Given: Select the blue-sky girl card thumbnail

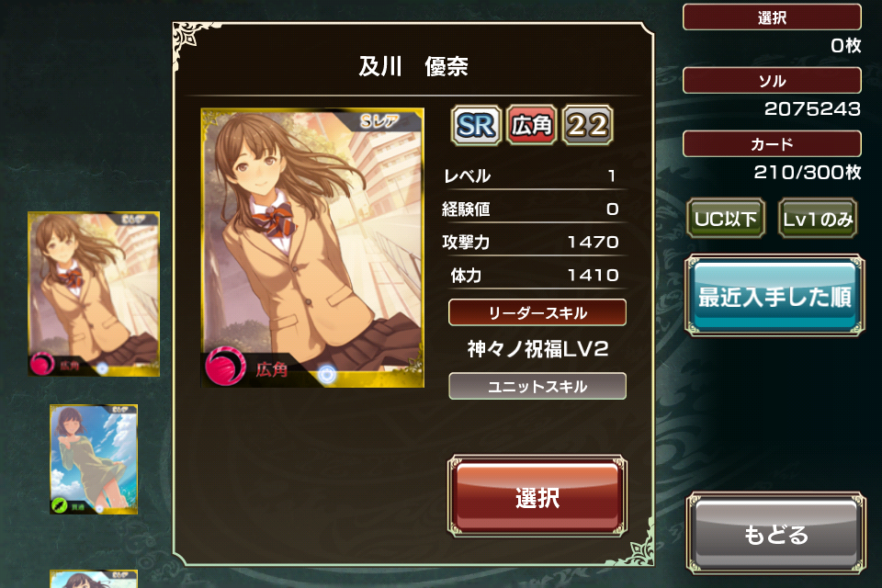Looking at the screenshot, I should (x=94, y=459).
